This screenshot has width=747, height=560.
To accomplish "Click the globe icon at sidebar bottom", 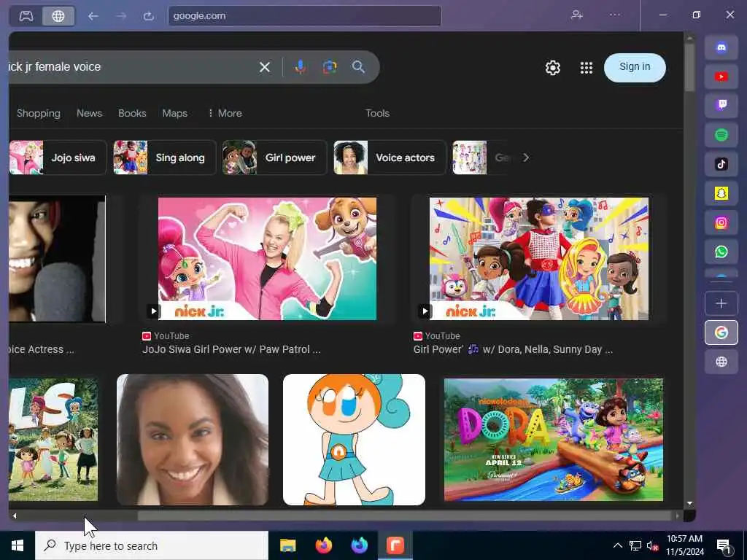I will [x=721, y=362].
